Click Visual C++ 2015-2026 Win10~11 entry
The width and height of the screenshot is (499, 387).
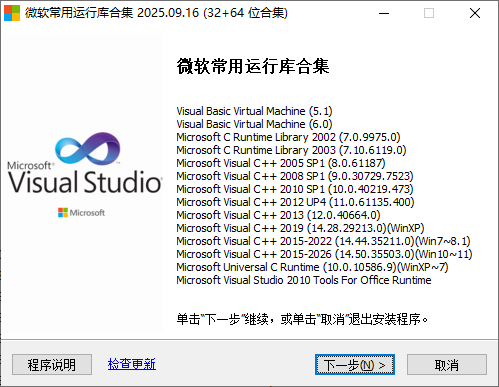coord(324,254)
